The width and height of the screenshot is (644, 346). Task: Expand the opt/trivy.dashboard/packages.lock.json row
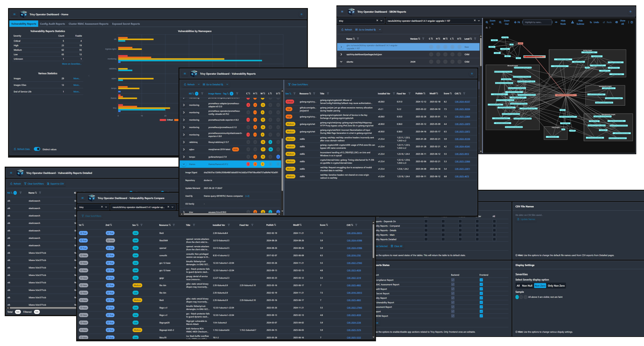click(x=341, y=54)
